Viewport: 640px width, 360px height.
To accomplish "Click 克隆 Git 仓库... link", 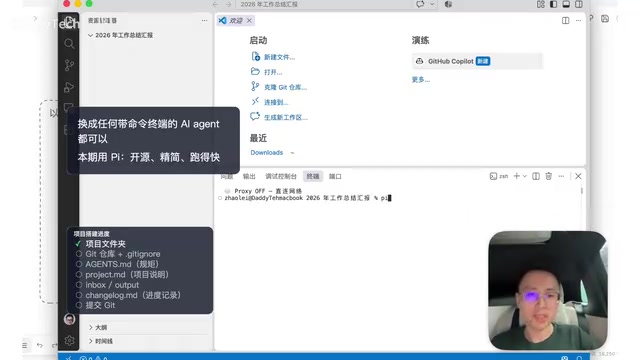I will coord(285,87).
